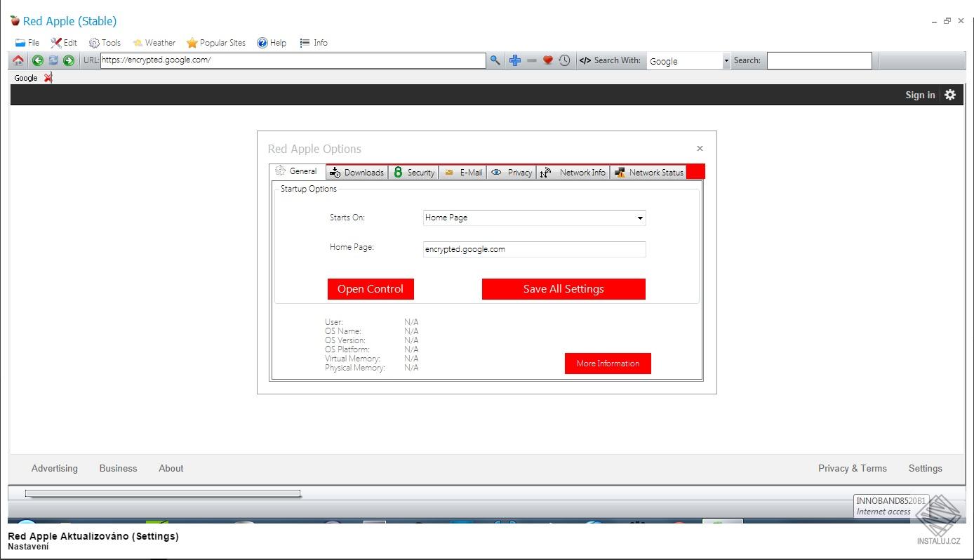This screenshot has width=974, height=560.
Task: Switch to the Network Info tab
Action: tap(573, 173)
